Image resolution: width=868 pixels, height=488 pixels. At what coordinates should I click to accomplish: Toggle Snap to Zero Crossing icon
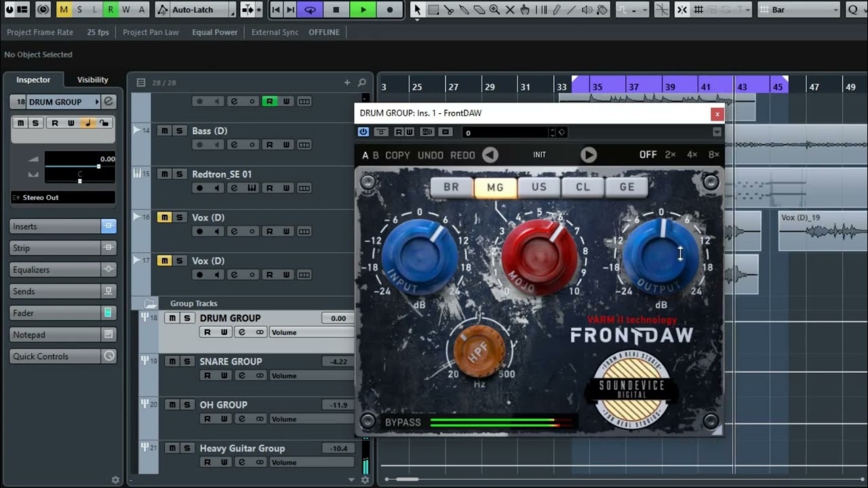[662, 9]
